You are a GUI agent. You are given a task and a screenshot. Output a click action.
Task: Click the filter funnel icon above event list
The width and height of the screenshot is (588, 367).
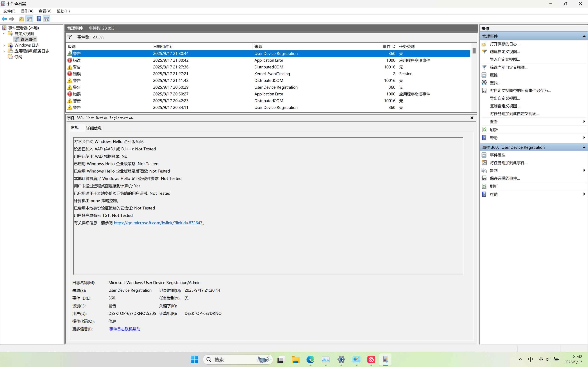[x=69, y=37]
